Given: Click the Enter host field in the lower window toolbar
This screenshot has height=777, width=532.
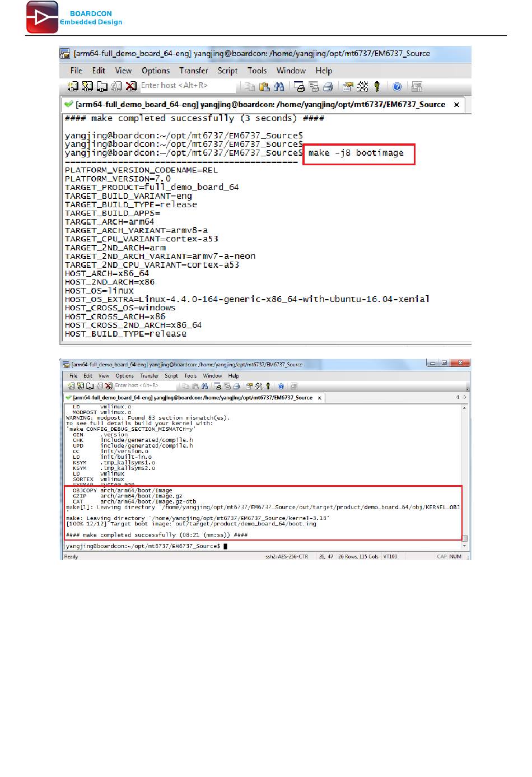Looking at the screenshot, I should coord(145,386).
